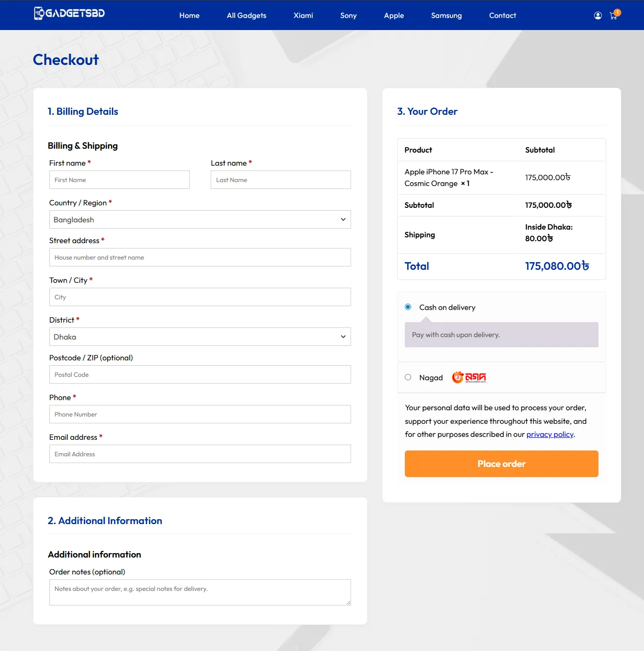Viewport: 644px width, 651px height.
Task: Go to All Gadgets menu
Action: 246,15
